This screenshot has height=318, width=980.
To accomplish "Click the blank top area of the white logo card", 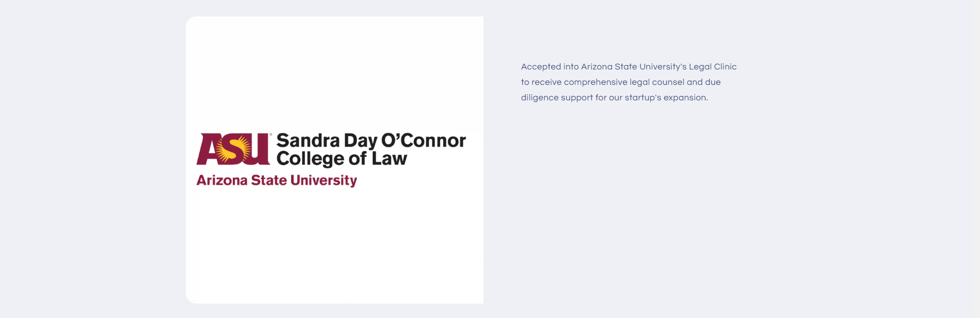I will [x=335, y=67].
